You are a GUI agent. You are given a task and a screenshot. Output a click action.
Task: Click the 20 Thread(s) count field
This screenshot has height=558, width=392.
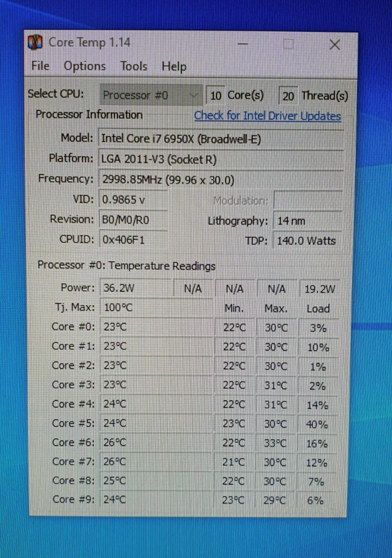pos(288,96)
